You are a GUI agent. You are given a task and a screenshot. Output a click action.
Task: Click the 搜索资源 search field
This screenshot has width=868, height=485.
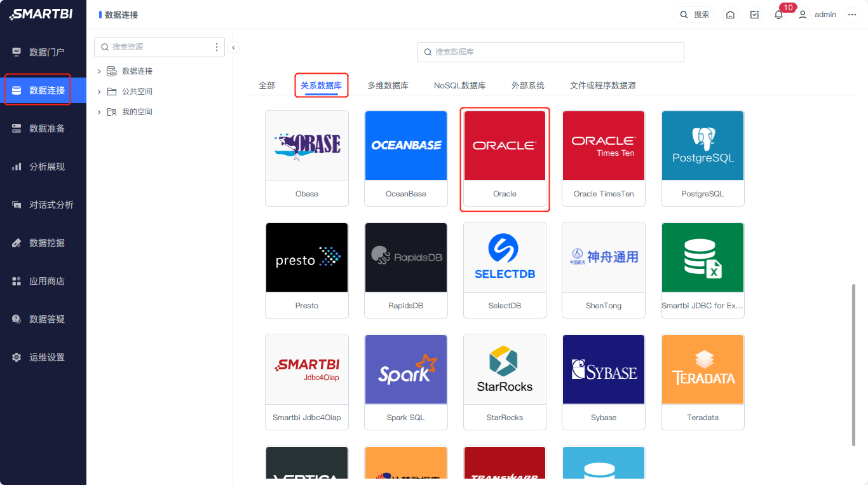(159, 47)
